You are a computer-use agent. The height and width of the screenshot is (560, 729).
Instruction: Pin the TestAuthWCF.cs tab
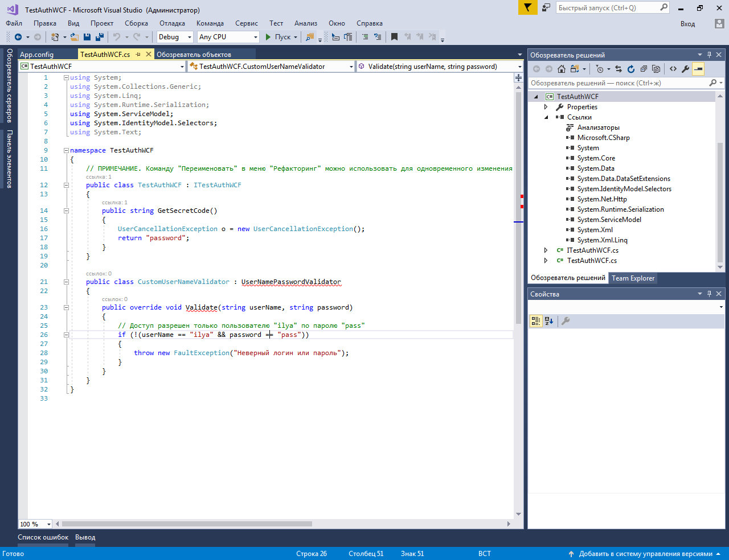(138, 55)
